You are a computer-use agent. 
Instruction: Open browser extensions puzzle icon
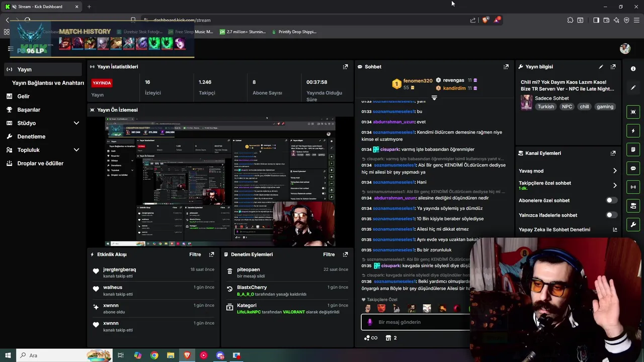coord(570,20)
